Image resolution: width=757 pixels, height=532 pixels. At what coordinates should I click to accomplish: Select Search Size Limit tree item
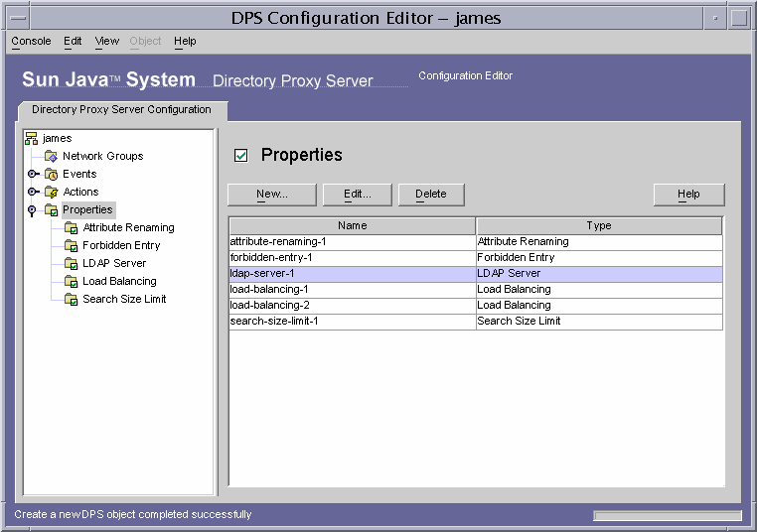(124, 299)
